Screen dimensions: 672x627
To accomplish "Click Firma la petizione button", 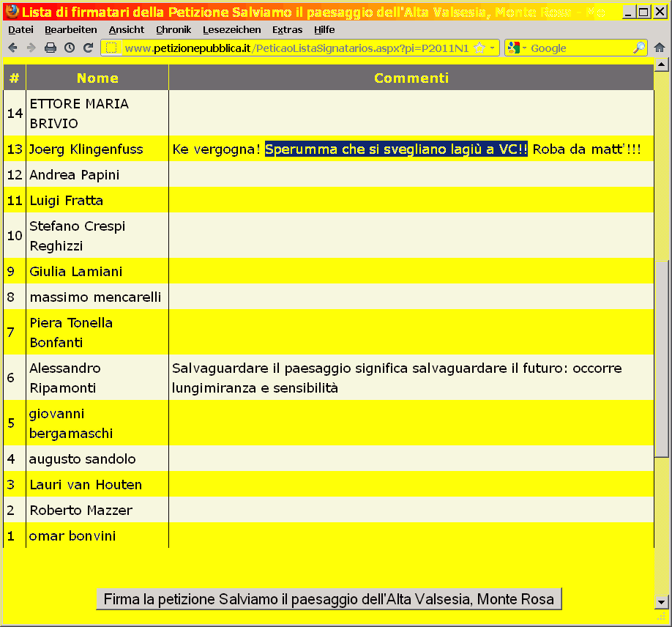I will tap(329, 599).
